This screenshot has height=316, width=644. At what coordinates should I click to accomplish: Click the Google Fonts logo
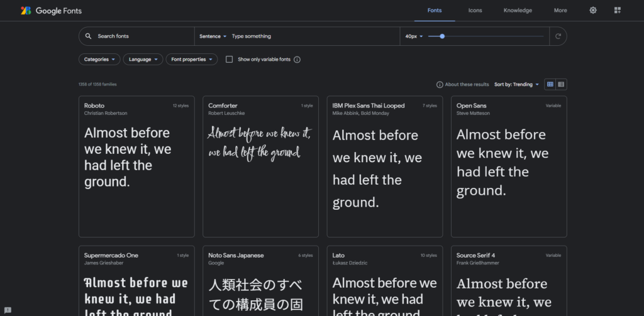(51, 11)
